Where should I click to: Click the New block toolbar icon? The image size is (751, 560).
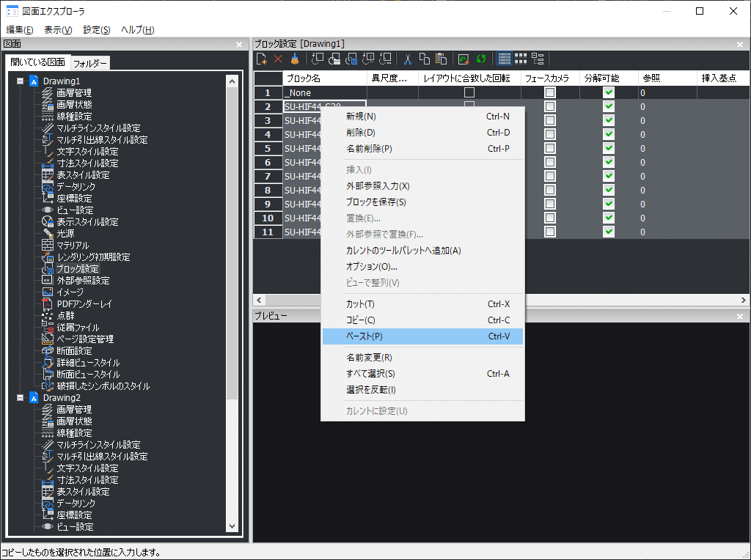262,59
